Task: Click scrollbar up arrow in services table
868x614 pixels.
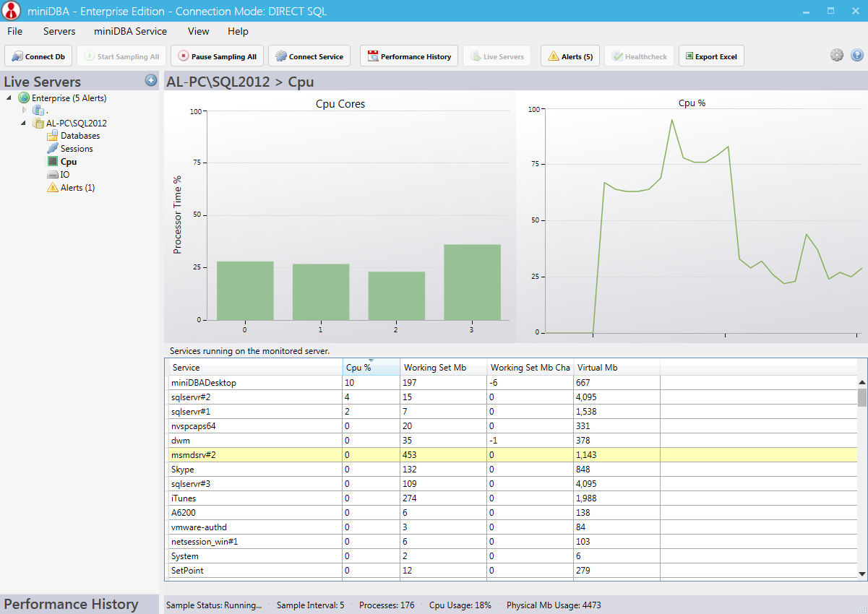Action: [861, 382]
